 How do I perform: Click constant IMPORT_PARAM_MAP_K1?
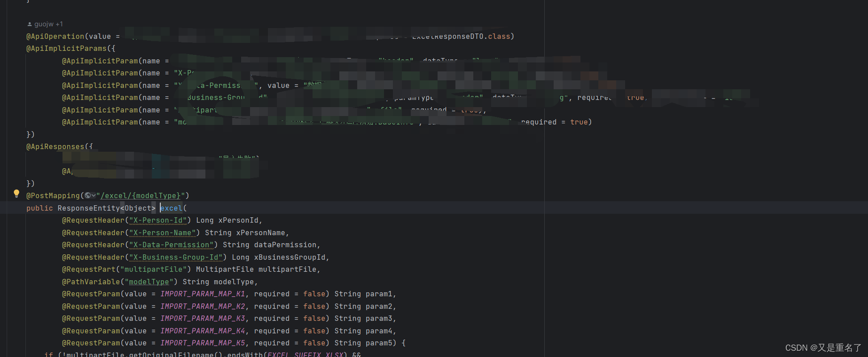click(203, 294)
